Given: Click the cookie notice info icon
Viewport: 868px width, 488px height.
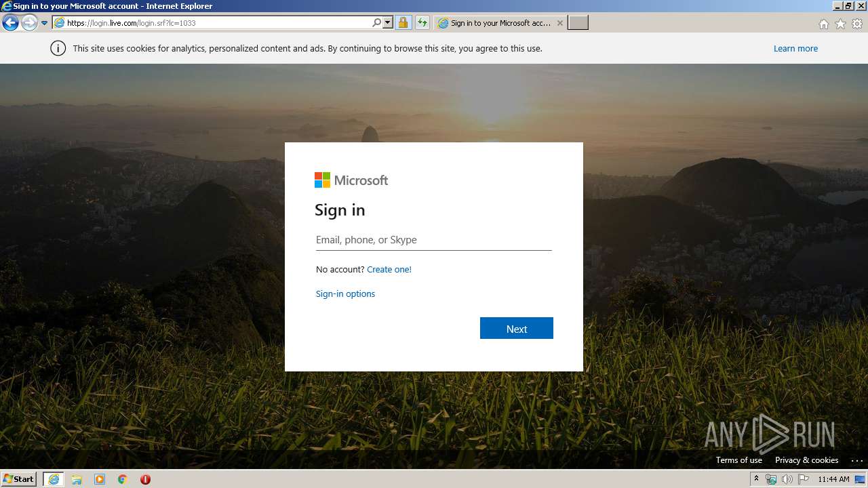Looking at the screenshot, I should [x=58, y=48].
